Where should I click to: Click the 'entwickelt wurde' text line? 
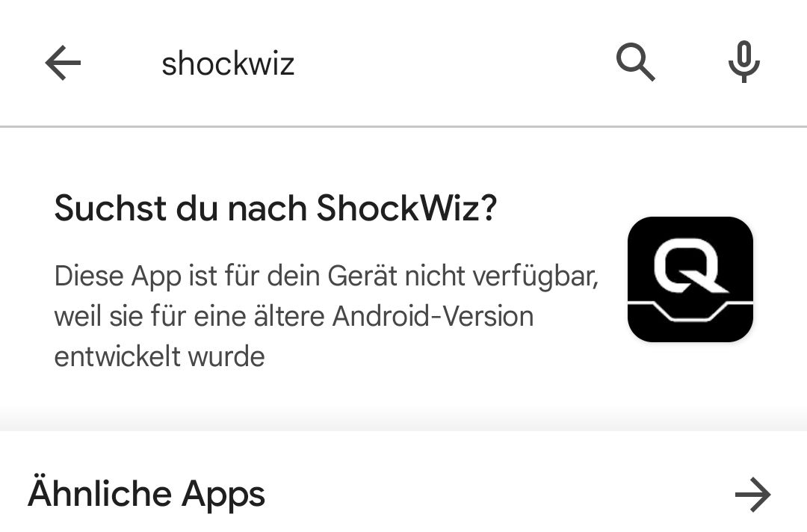(x=160, y=356)
